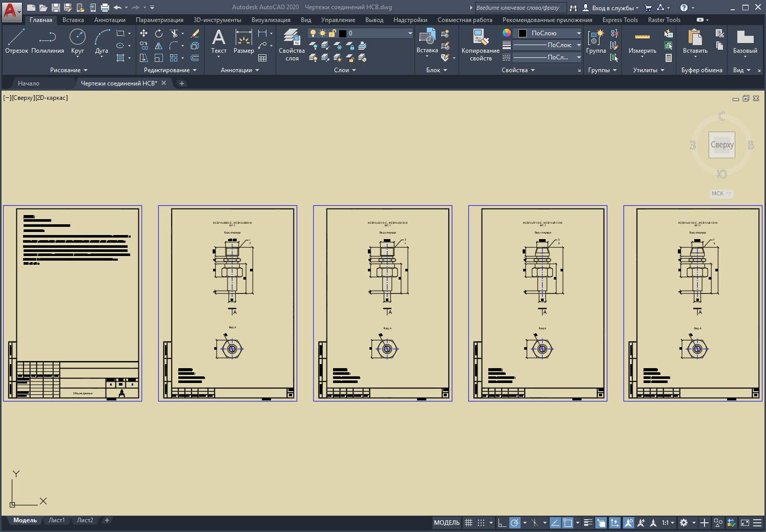Select the Отрезок (line) tool

[16, 41]
